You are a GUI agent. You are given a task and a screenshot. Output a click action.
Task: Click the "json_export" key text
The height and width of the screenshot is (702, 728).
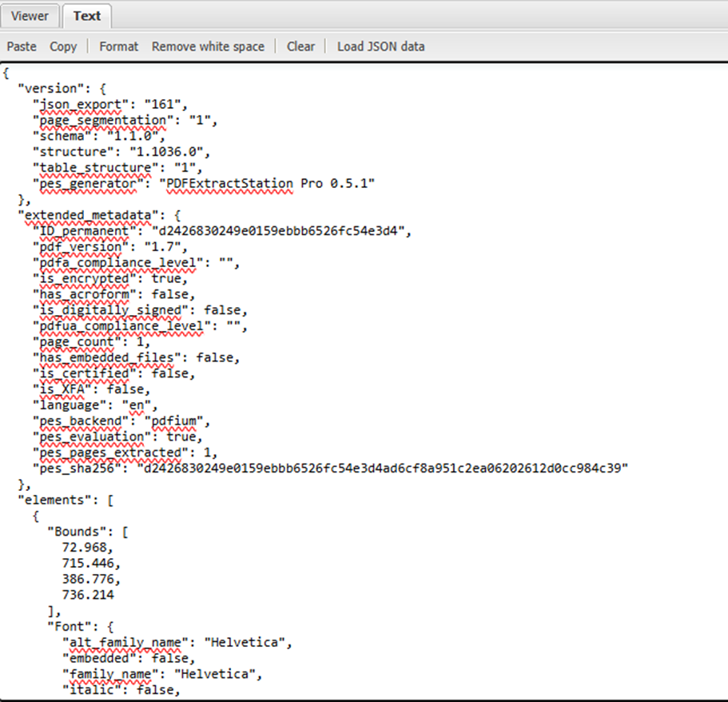81,105
